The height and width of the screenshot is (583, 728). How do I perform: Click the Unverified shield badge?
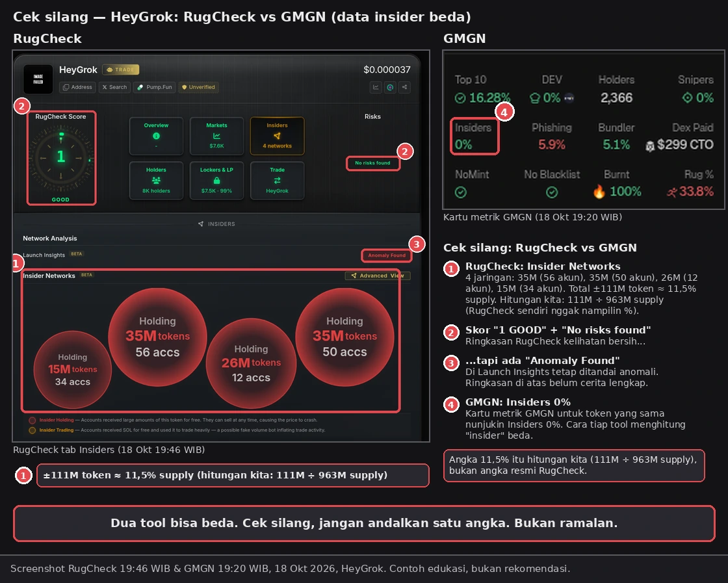click(198, 87)
